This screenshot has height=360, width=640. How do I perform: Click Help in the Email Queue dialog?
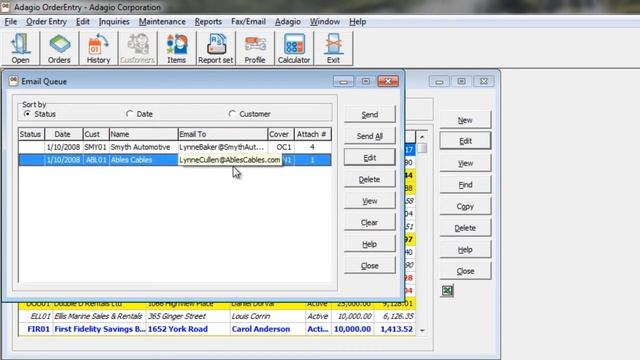point(370,244)
